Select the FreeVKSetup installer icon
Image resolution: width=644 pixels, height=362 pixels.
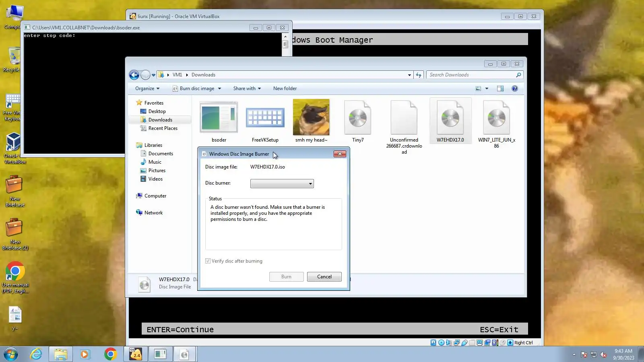coord(265,121)
